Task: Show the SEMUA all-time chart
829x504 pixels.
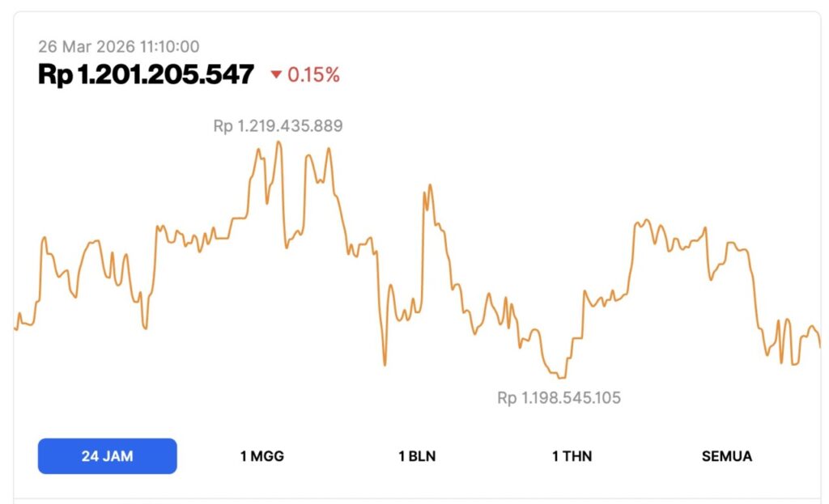Action: (x=726, y=455)
